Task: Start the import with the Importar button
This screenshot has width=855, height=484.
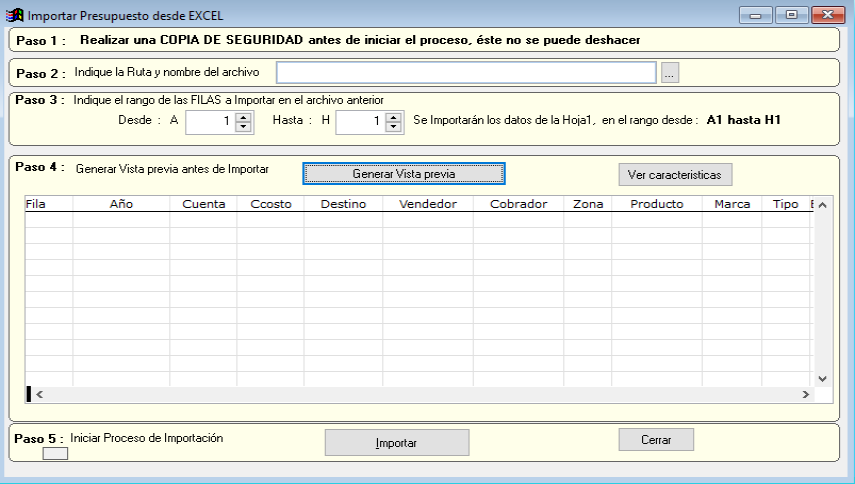Action: pos(397,443)
